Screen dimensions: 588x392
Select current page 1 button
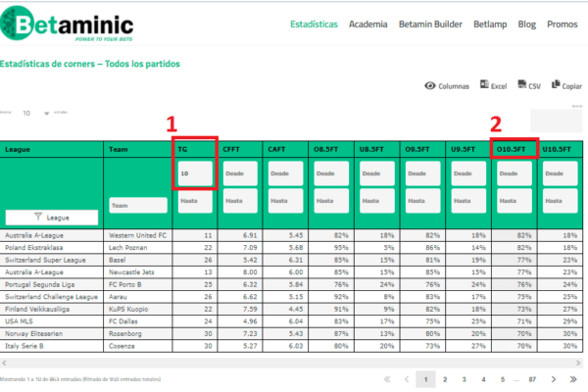coord(425,379)
